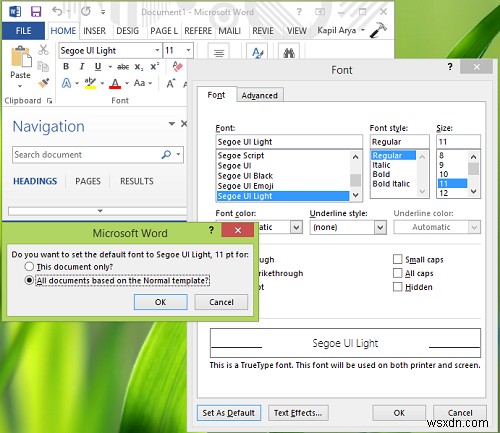Open the VIEW ribbon tab
Viewport: 500px width, 433px height.
297,31
